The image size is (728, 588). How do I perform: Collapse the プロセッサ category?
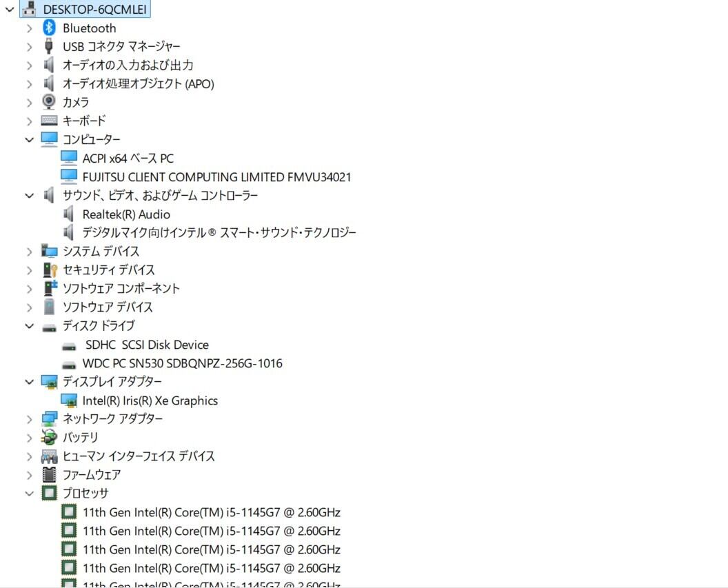29,494
